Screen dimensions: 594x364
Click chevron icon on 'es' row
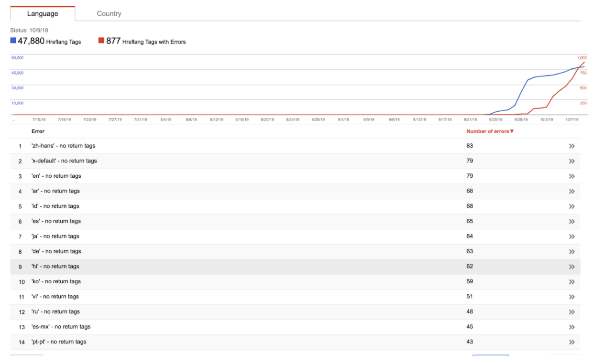572,222
